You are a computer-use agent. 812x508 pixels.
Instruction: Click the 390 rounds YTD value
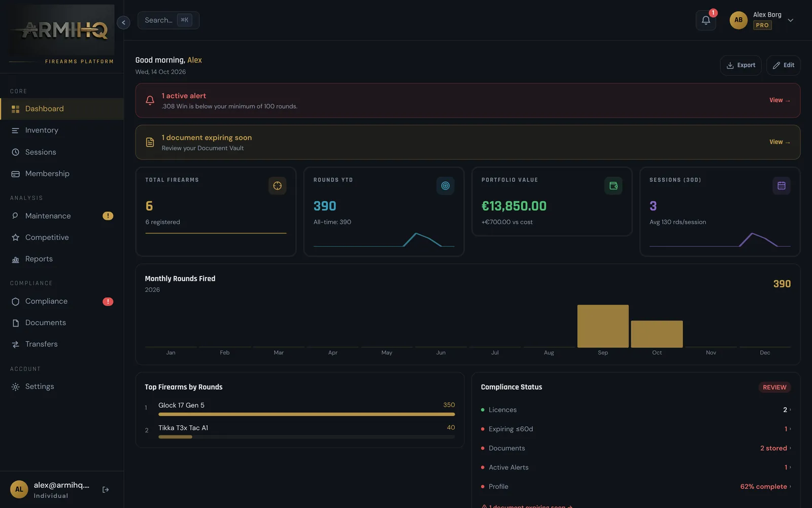click(325, 206)
